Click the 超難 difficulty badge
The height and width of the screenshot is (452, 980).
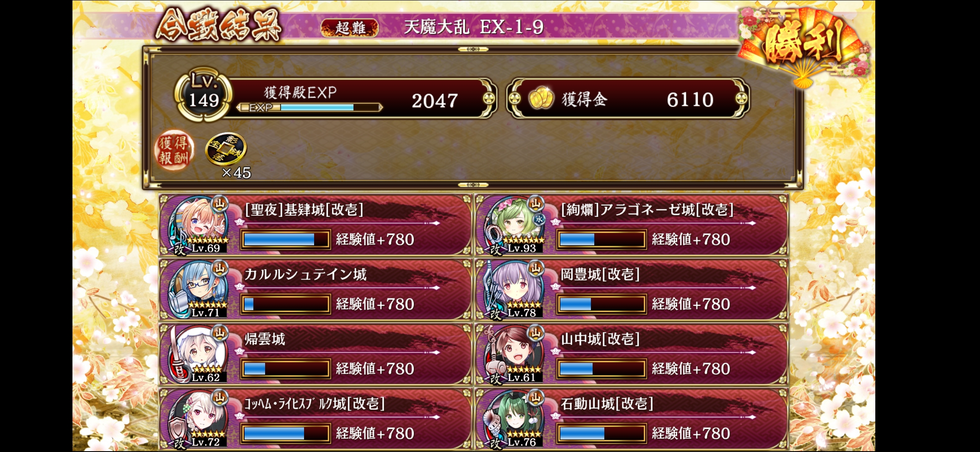click(x=350, y=28)
